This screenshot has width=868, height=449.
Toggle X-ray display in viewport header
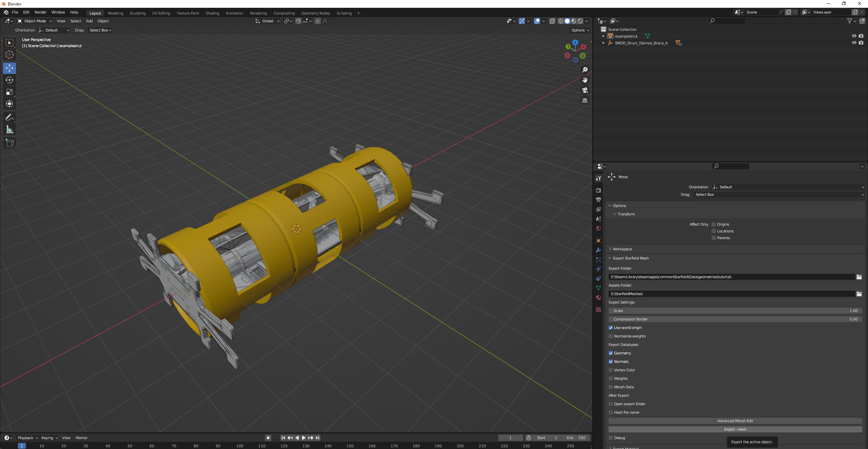552,21
